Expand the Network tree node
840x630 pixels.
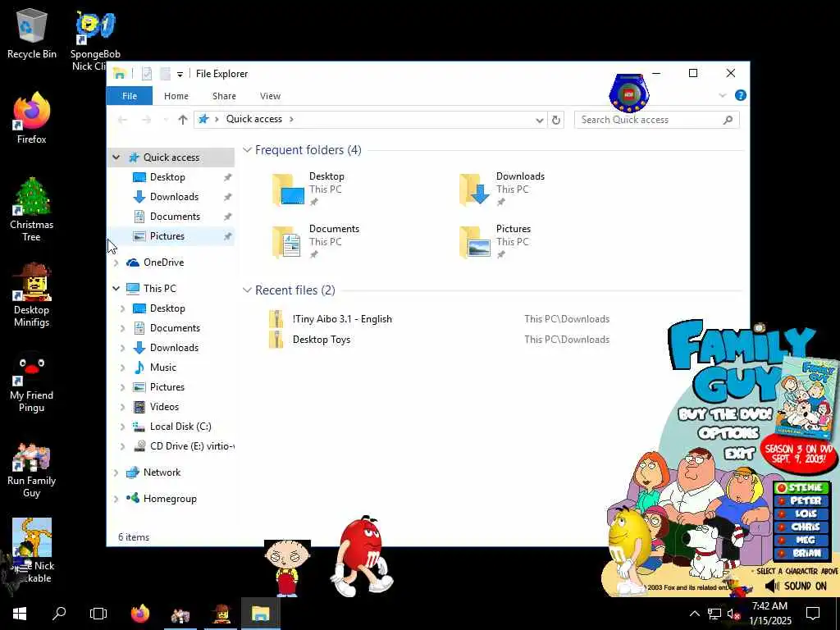point(116,472)
